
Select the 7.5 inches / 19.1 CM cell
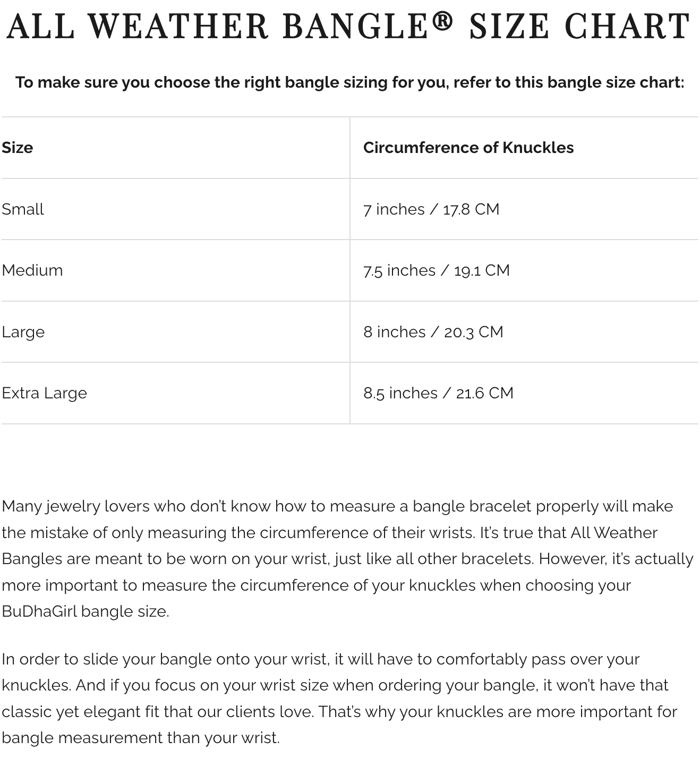437,270
